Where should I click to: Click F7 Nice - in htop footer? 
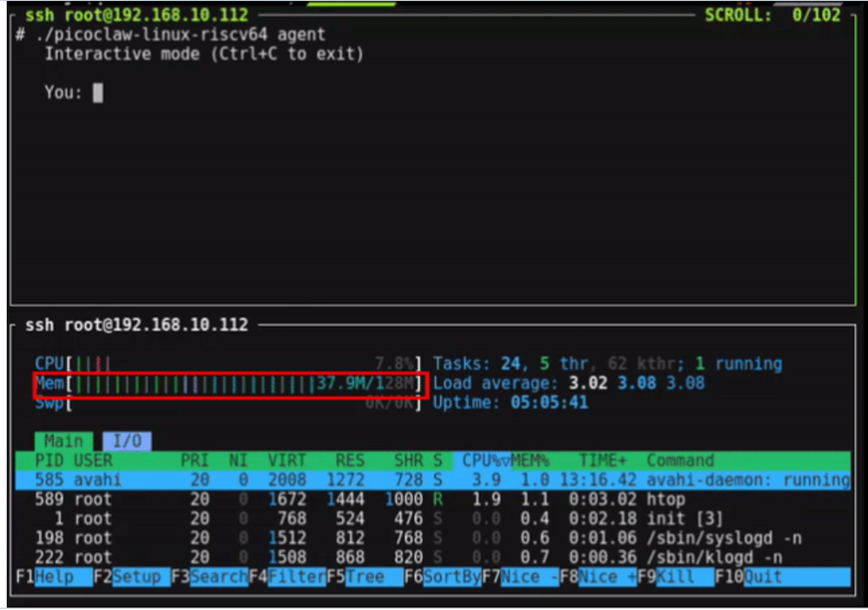pos(520,576)
